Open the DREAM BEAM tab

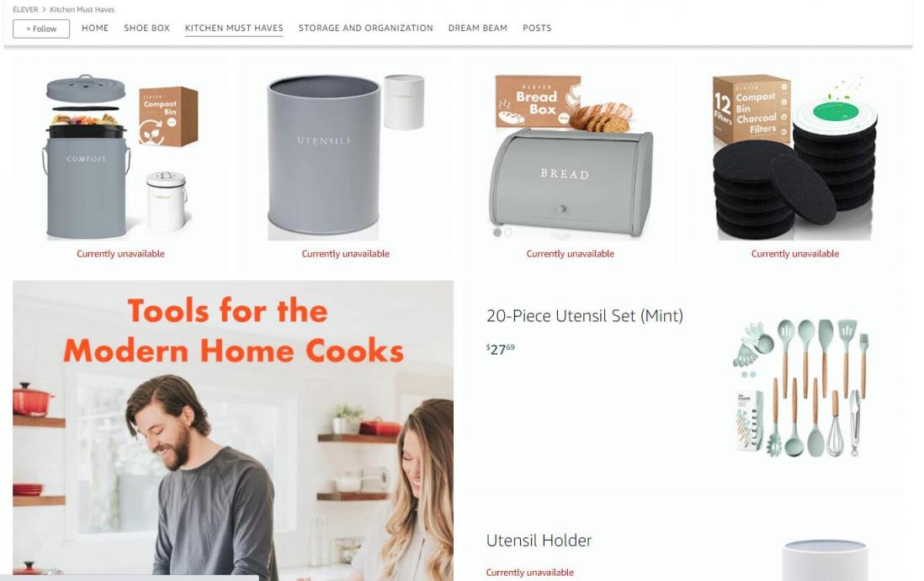(477, 28)
